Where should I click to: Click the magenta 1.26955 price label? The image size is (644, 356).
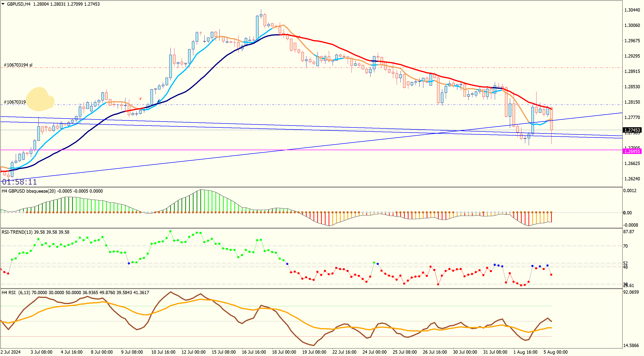[x=632, y=151]
